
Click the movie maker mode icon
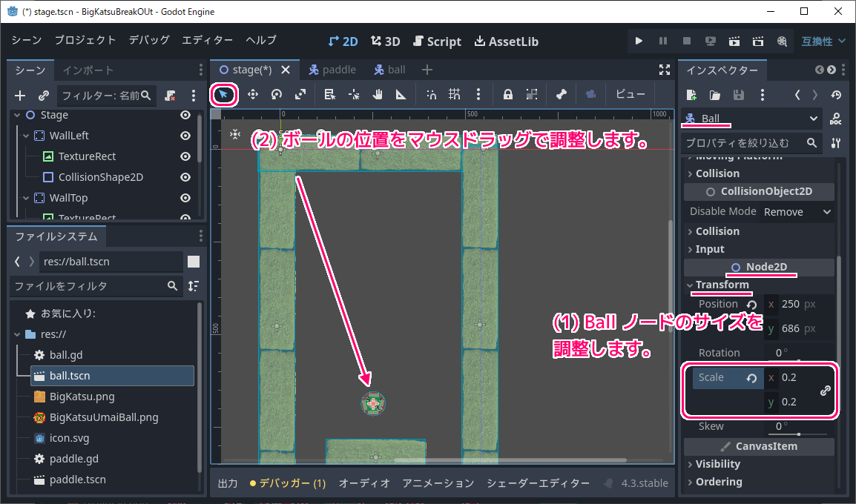click(782, 41)
